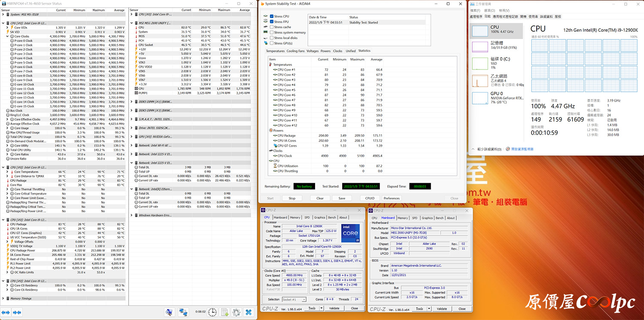This screenshot has width=644, height=320.
Task: Open 檔案(F) menu in Task Manager
Action: tap(475, 10)
